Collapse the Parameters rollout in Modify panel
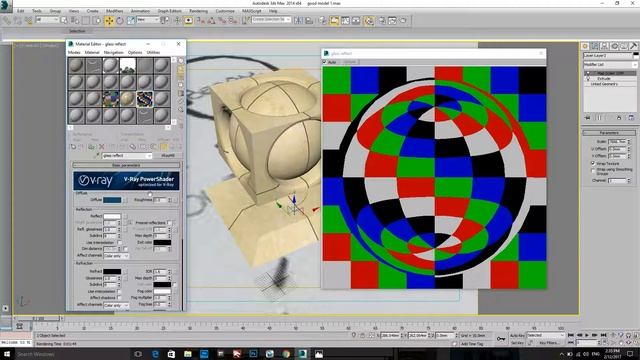This screenshot has width=640, height=360. tap(609, 133)
